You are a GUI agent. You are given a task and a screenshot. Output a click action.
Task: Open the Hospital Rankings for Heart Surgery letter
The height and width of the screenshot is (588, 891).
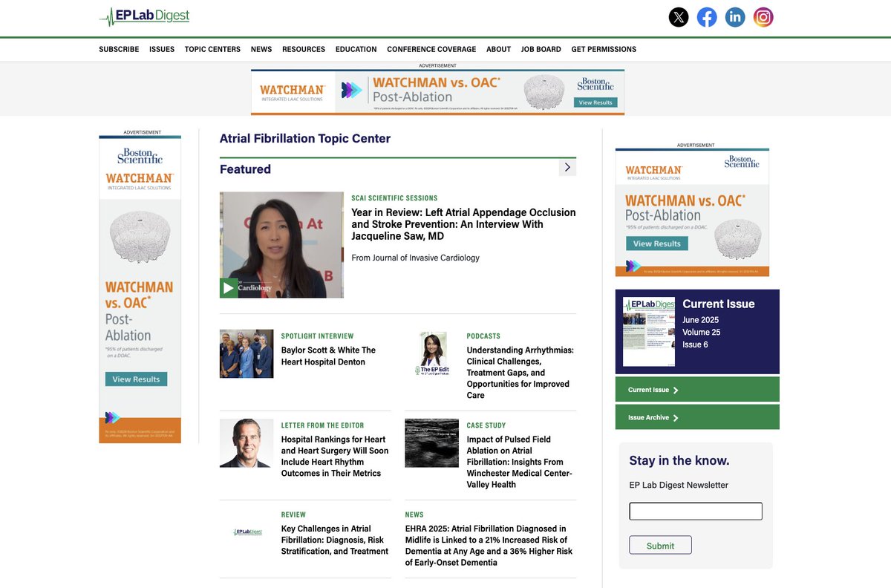[335, 456]
